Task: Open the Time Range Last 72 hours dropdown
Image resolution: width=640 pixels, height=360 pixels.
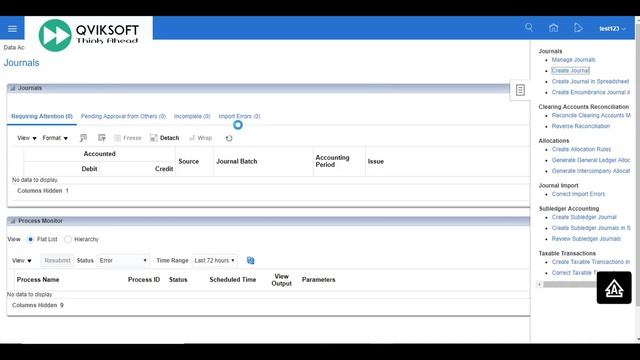Action: (x=214, y=260)
